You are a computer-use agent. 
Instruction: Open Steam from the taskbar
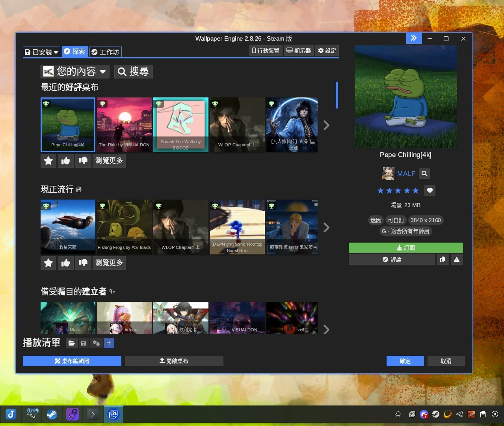52,414
